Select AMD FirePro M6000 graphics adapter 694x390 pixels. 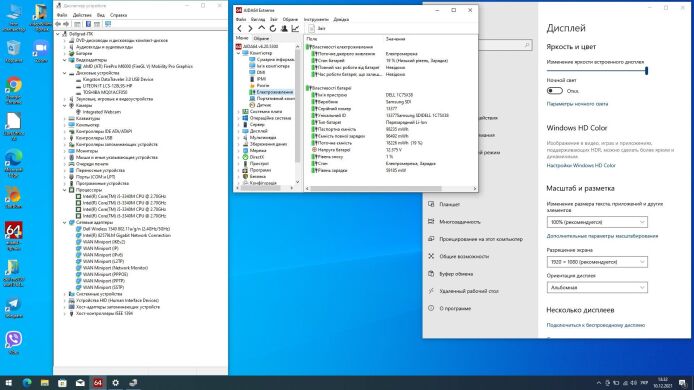tap(138, 66)
